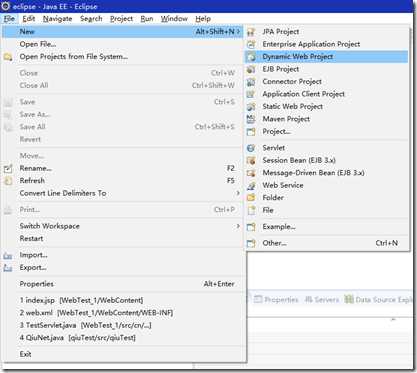Click the Session Bean icon
Viewport: 417px width, 373px height.
tap(251, 161)
